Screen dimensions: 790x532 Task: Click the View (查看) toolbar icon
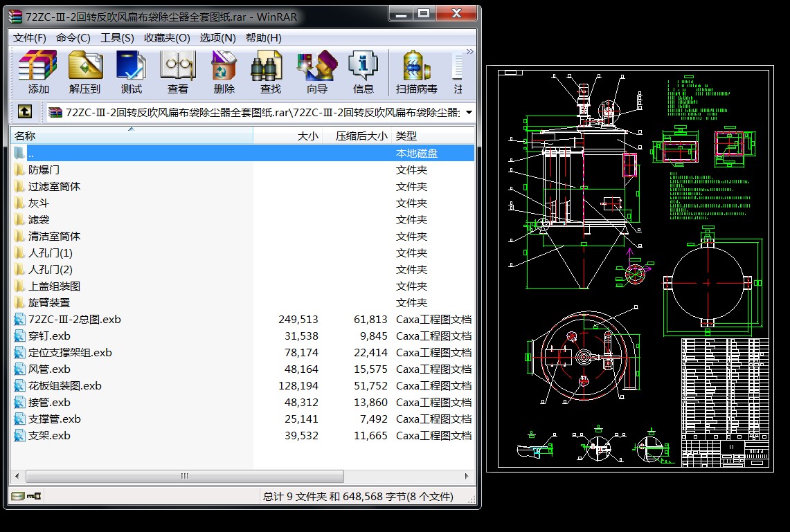point(177,72)
